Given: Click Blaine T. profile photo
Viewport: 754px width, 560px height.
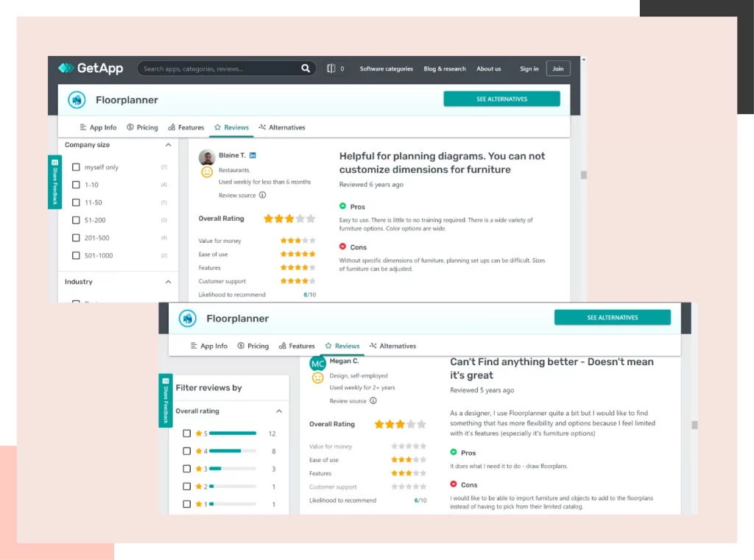Looking at the screenshot, I should point(207,156).
